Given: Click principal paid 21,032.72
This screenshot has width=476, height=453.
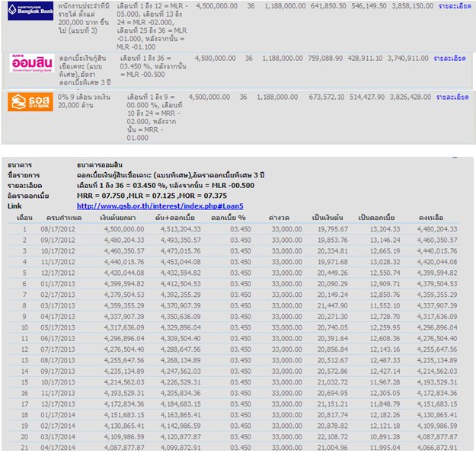Looking at the screenshot, I should coord(332,382).
